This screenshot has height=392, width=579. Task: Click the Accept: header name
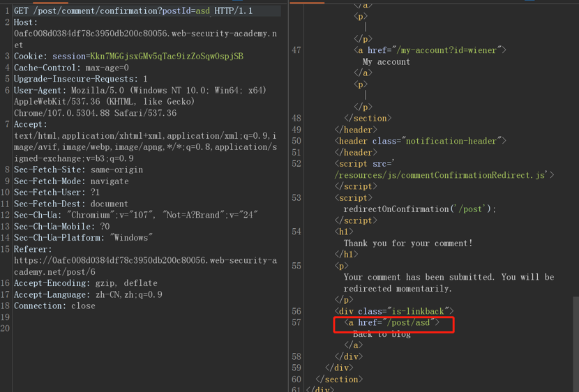coord(31,124)
